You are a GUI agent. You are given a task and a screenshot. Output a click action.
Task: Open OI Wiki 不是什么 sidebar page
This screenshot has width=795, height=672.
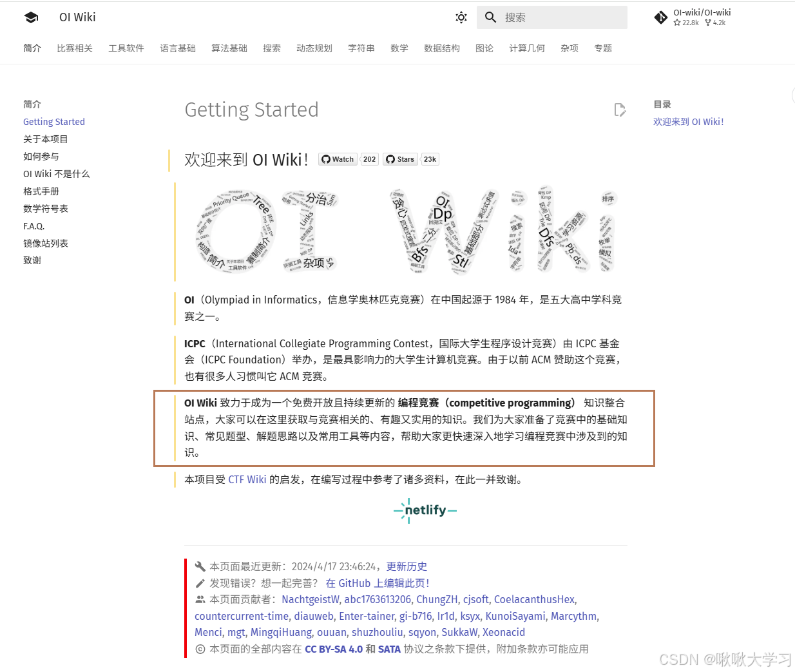pos(57,174)
